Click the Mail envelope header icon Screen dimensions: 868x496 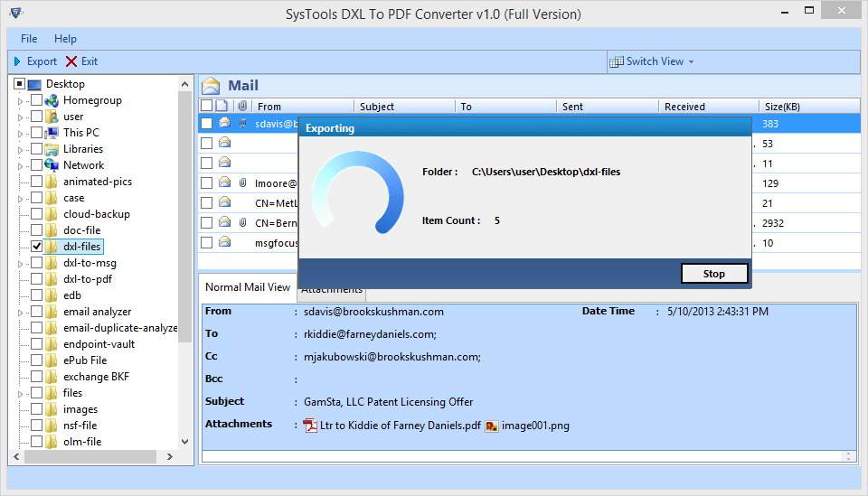211,86
